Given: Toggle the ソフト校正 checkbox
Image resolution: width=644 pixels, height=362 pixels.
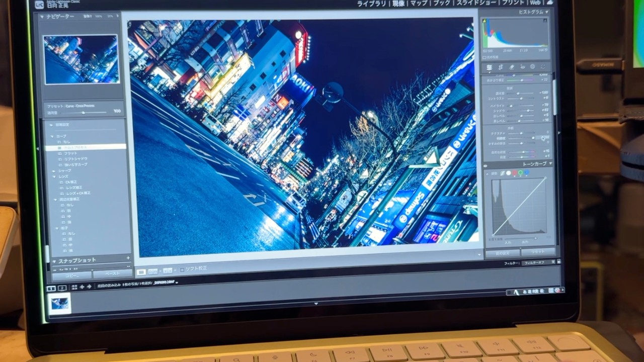Looking at the screenshot, I should click(x=182, y=270).
